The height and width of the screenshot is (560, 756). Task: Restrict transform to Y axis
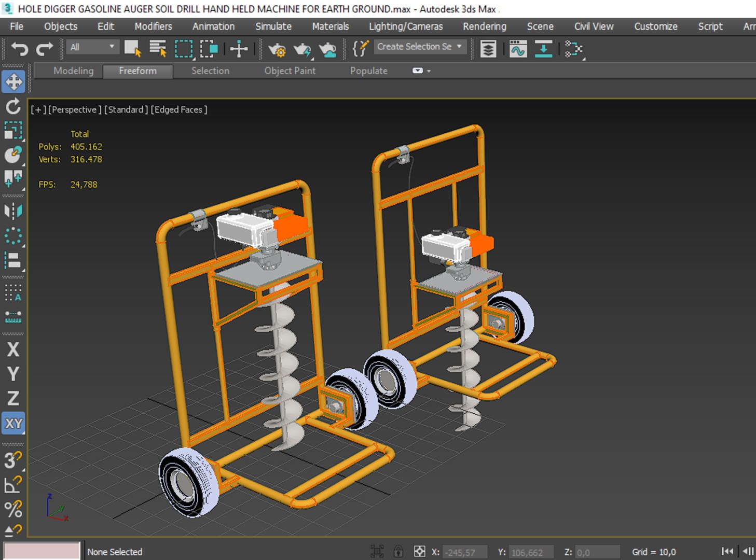13,374
